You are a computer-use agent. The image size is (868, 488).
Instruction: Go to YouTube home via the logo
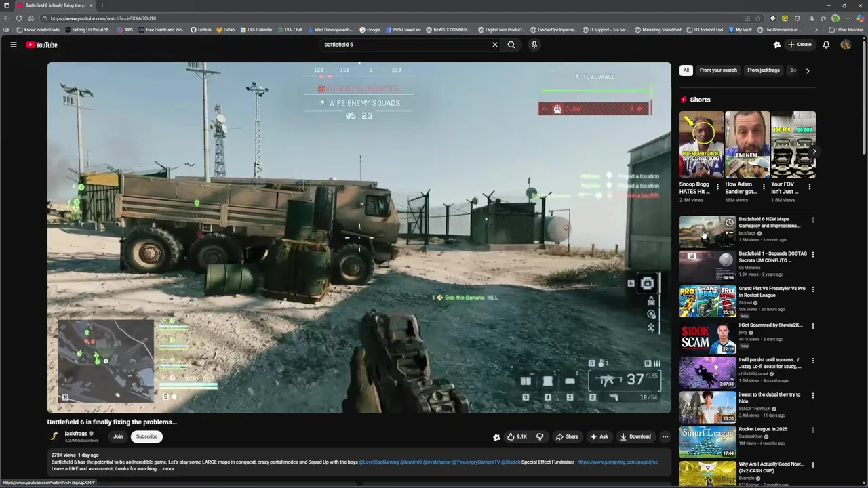(41, 45)
